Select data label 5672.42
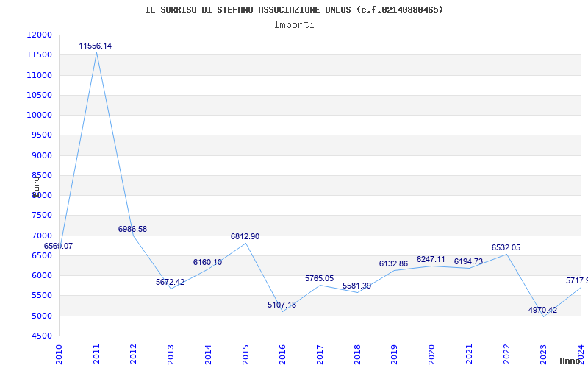The height and width of the screenshot is (368, 588). click(171, 282)
